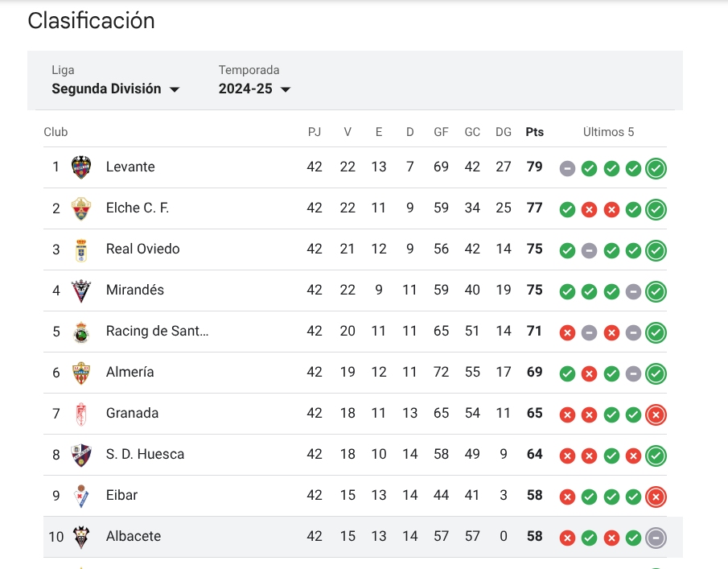Image resolution: width=728 pixels, height=569 pixels.
Task: Click Eibar's latest circled loss icon
Action: click(656, 497)
